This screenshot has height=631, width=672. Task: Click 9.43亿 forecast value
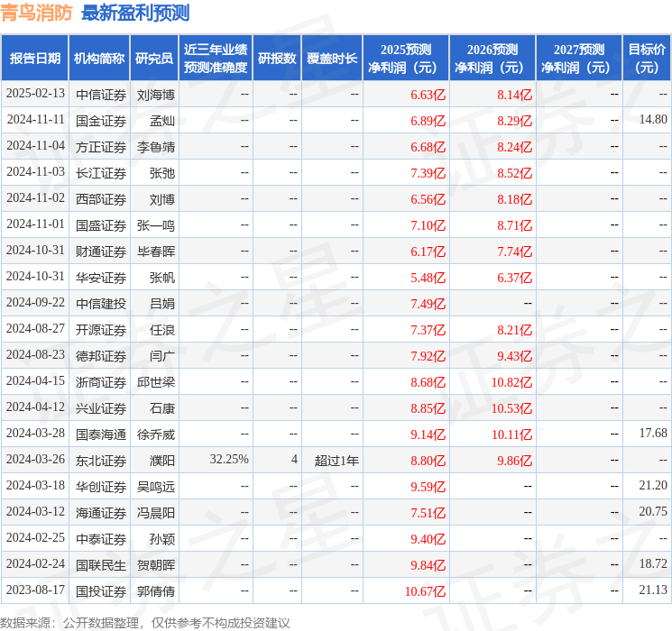pos(514,356)
